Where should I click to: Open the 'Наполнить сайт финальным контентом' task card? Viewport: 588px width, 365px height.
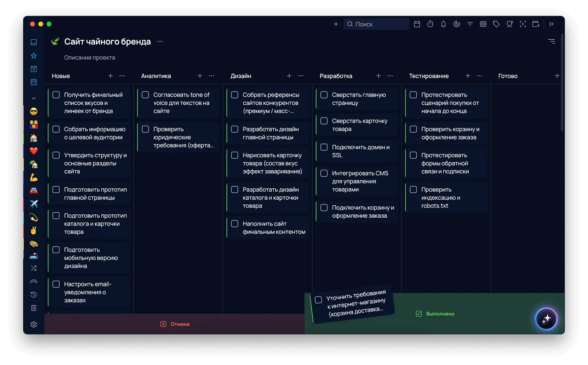(x=268, y=228)
